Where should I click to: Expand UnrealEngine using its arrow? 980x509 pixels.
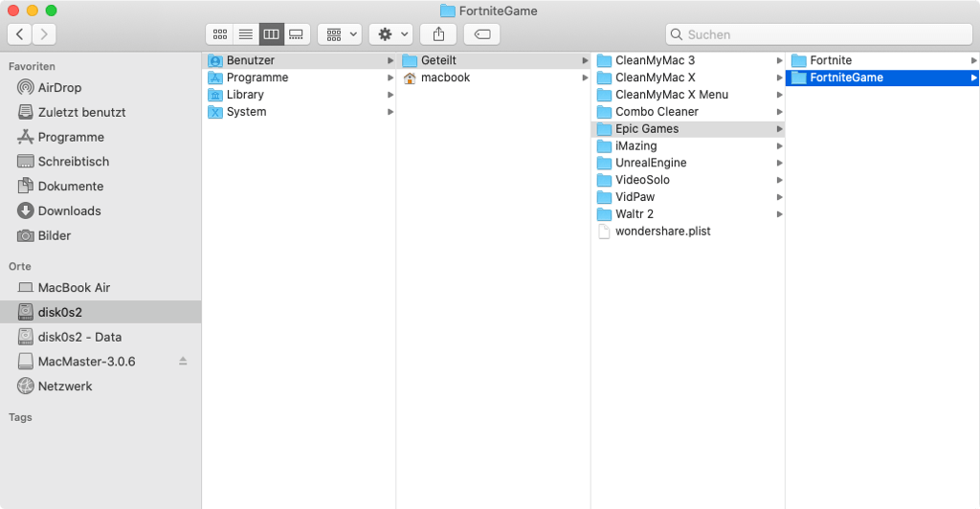point(779,163)
